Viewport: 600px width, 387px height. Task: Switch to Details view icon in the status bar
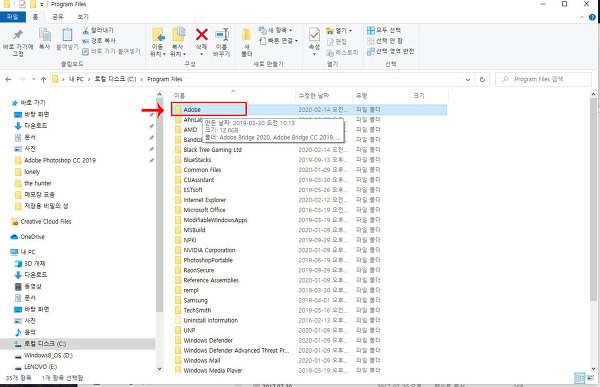click(x=580, y=378)
